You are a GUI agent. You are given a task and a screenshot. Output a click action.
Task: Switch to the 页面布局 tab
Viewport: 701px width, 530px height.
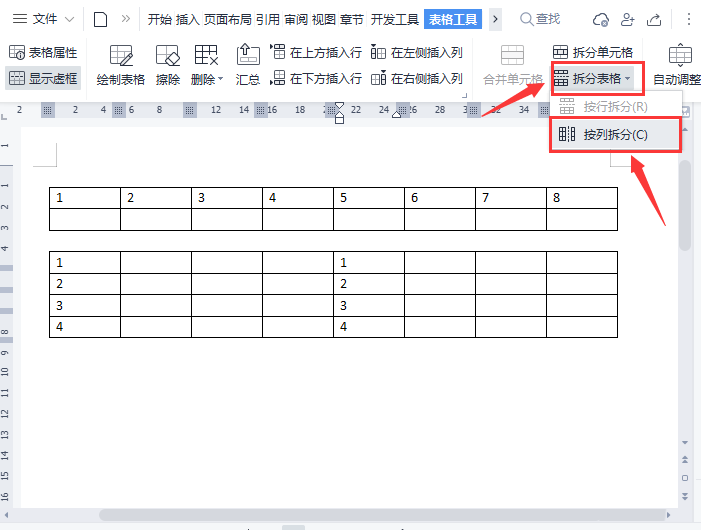pos(228,19)
